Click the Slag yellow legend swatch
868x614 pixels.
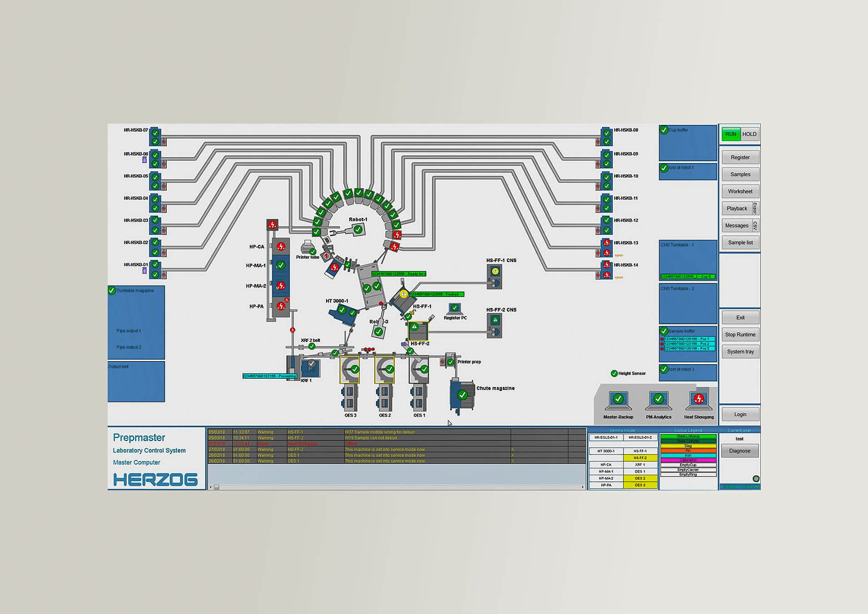(x=688, y=446)
